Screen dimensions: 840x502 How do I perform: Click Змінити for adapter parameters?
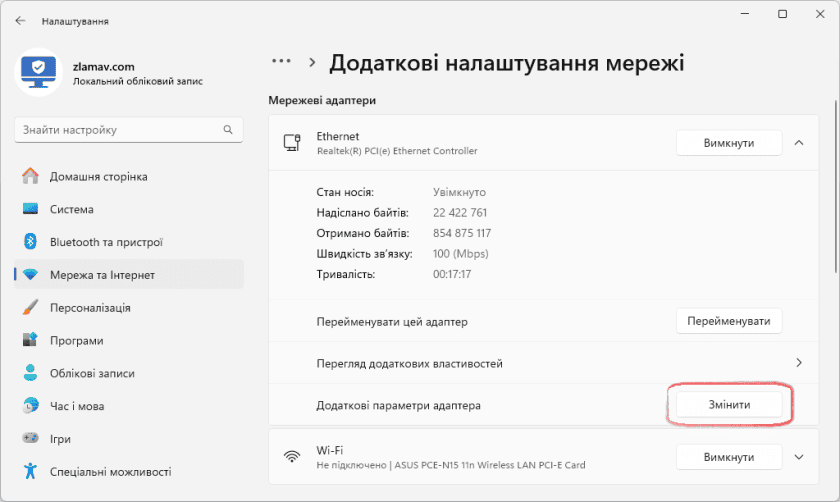[x=729, y=404]
